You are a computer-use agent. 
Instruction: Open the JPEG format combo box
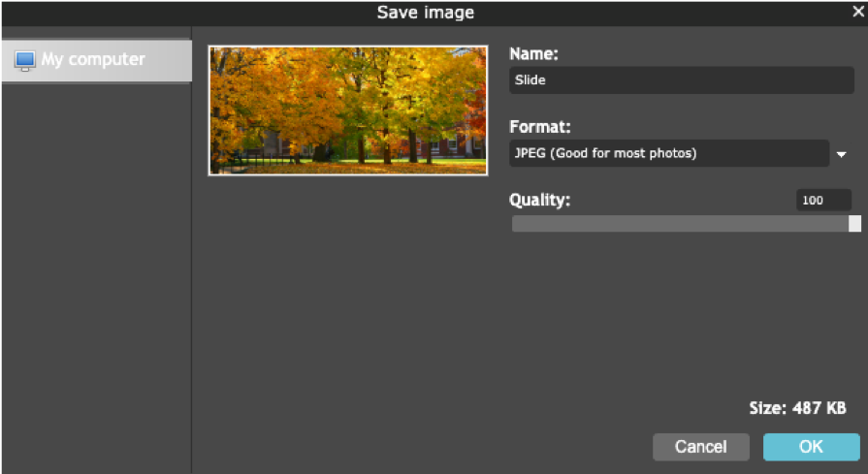click(x=668, y=153)
